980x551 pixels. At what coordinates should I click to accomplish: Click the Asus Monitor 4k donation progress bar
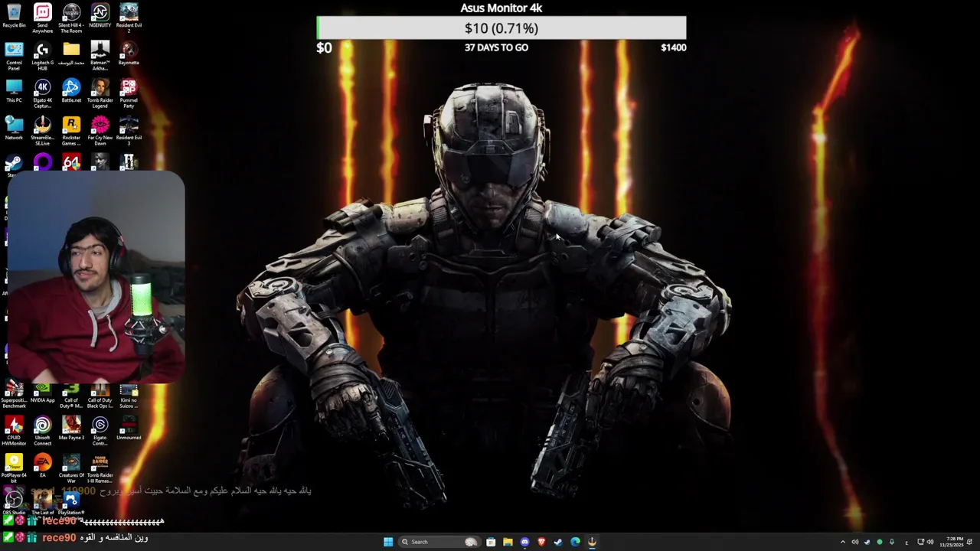click(501, 28)
